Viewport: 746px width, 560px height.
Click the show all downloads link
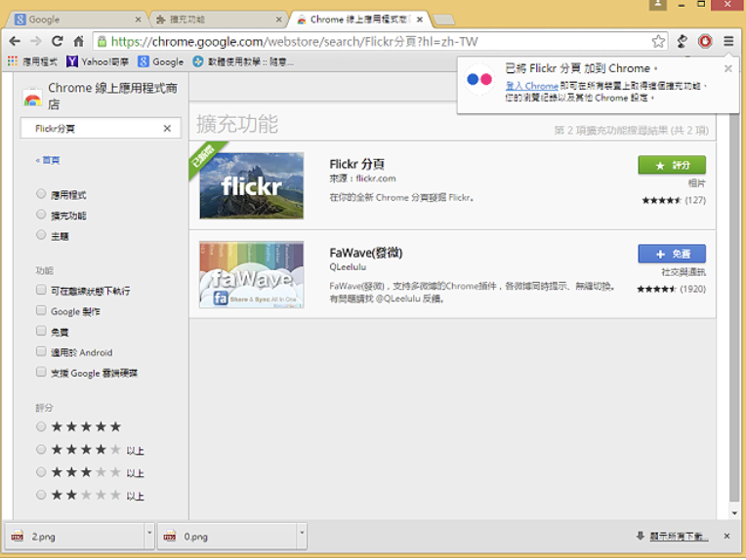point(679,537)
